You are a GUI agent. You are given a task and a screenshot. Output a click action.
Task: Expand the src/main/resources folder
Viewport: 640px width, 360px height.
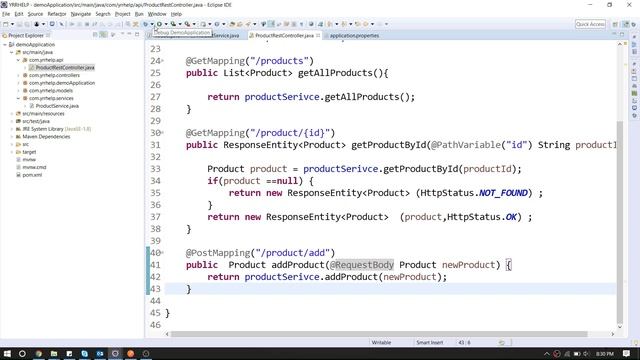12,114
